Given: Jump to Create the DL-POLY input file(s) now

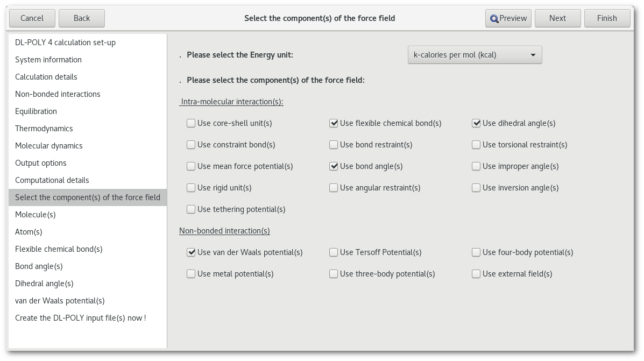Looking at the screenshot, I should tap(81, 318).
